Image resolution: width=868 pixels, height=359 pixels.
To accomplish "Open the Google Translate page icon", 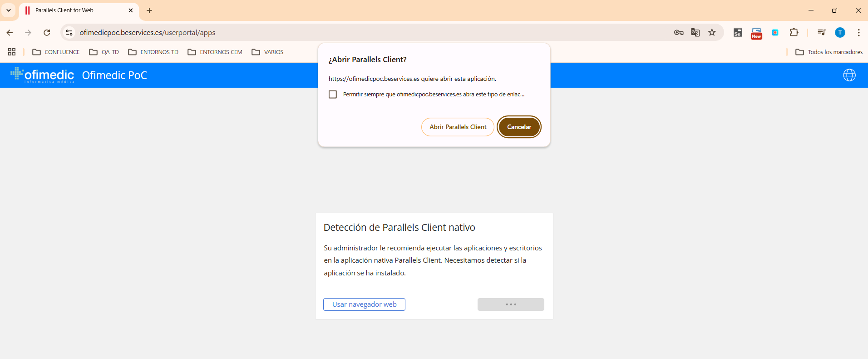I will pyautogui.click(x=695, y=32).
